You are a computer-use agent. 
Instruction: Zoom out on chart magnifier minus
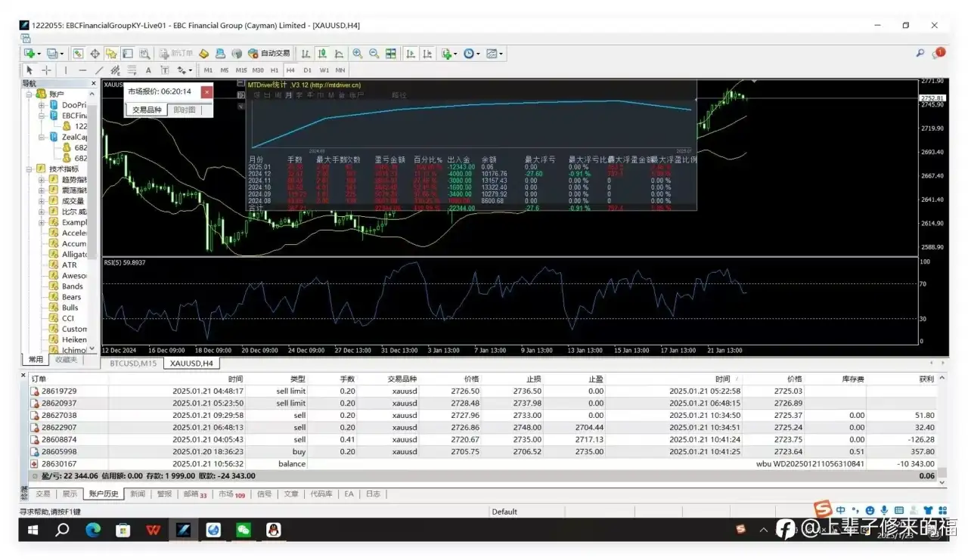click(374, 54)
